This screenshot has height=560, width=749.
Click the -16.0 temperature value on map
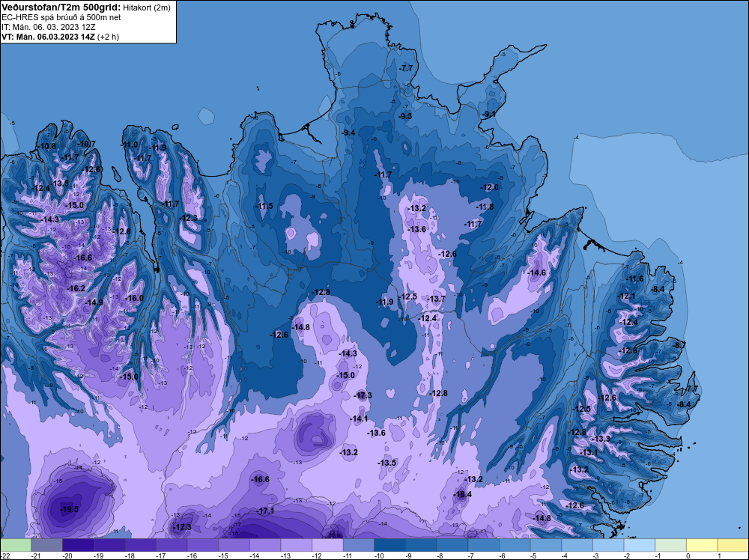coord(134,298)
